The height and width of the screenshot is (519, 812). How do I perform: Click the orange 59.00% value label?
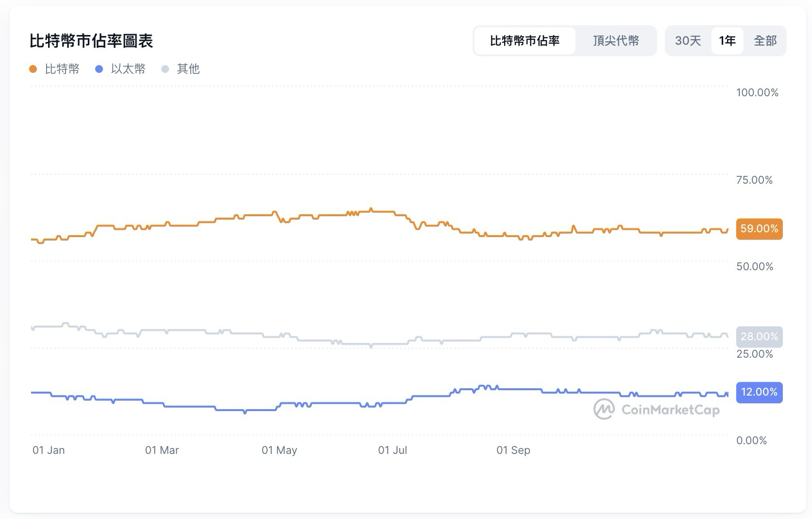point(759,229)
